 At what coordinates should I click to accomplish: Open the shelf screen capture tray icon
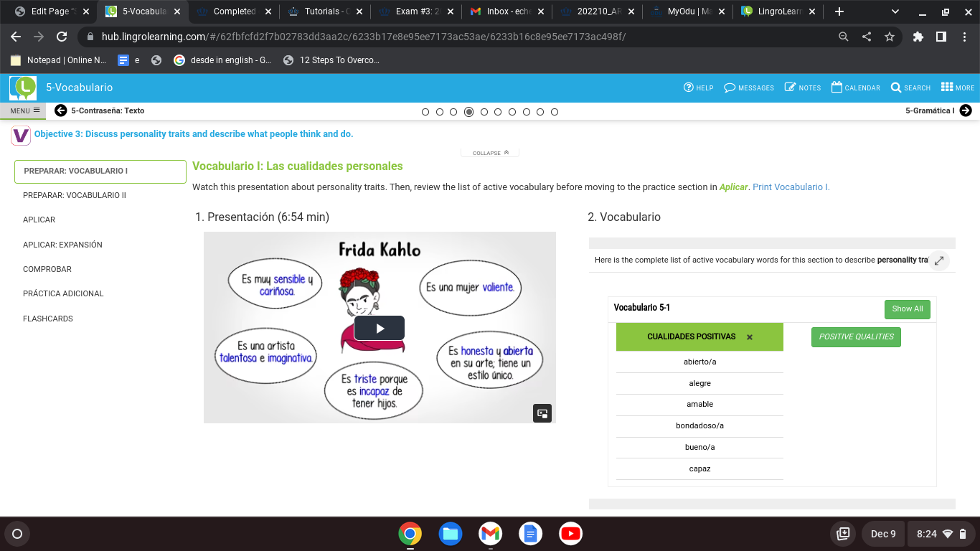click(x=844, y=534)
